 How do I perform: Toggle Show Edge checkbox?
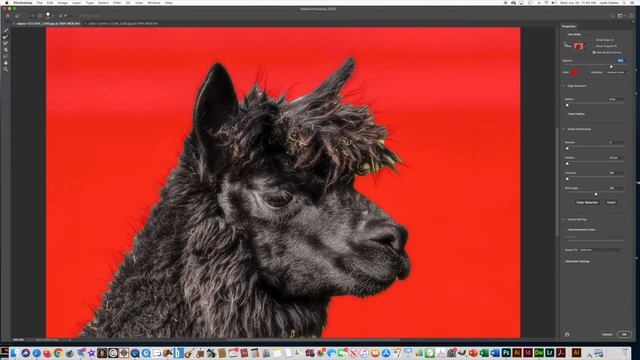tap(604, 40)
